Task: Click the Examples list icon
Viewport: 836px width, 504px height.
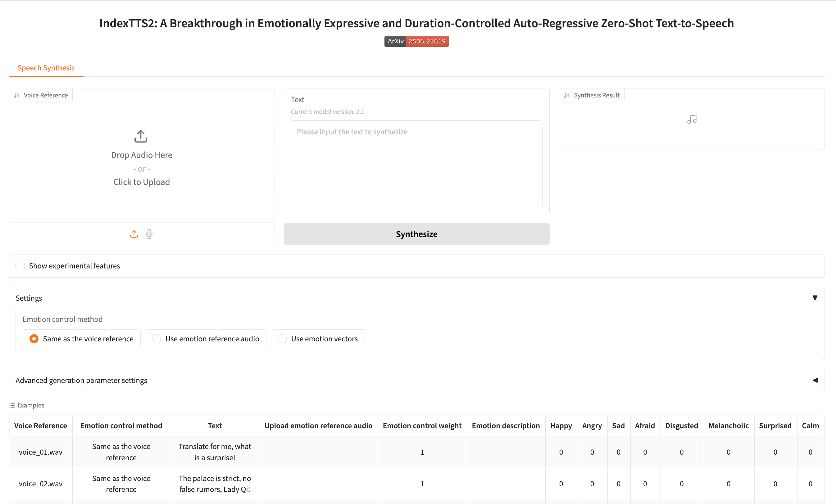Action: (12, 405)
